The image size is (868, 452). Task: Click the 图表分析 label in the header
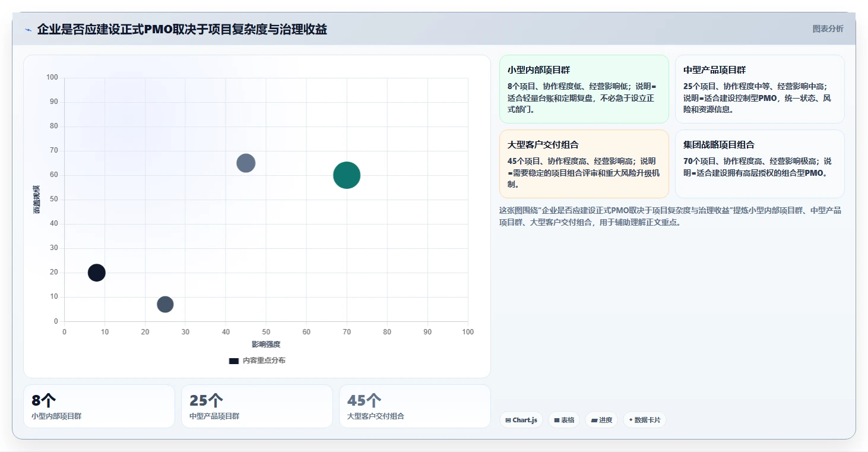pos(828,29)
